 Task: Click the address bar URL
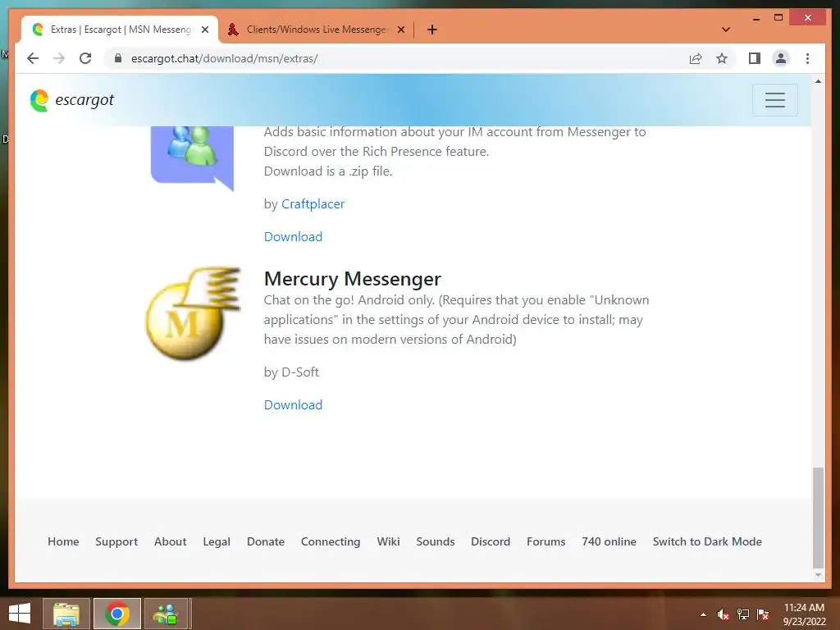225,58
